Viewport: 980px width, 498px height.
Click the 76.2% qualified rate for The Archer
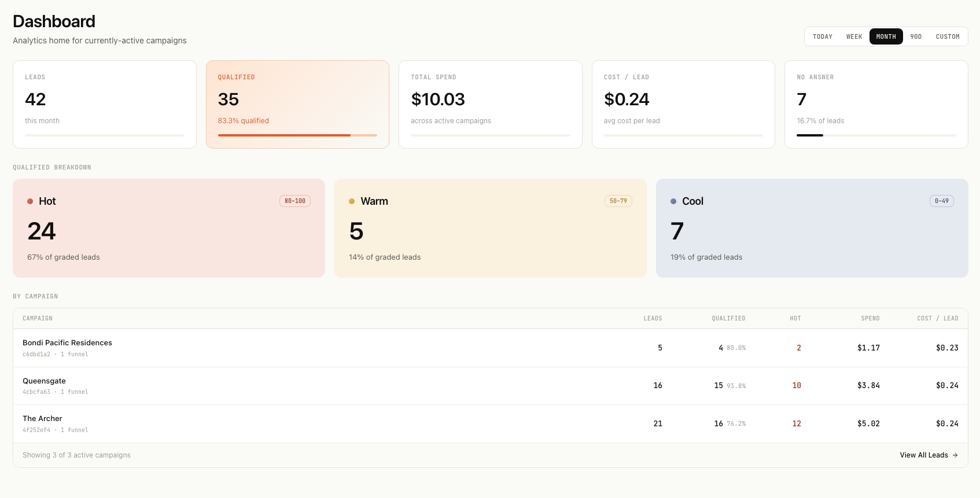point(736,424)
